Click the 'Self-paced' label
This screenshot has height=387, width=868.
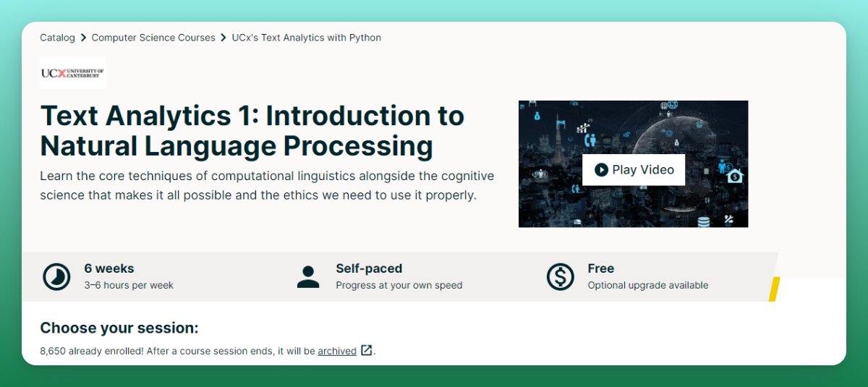[x=369, y=268]
